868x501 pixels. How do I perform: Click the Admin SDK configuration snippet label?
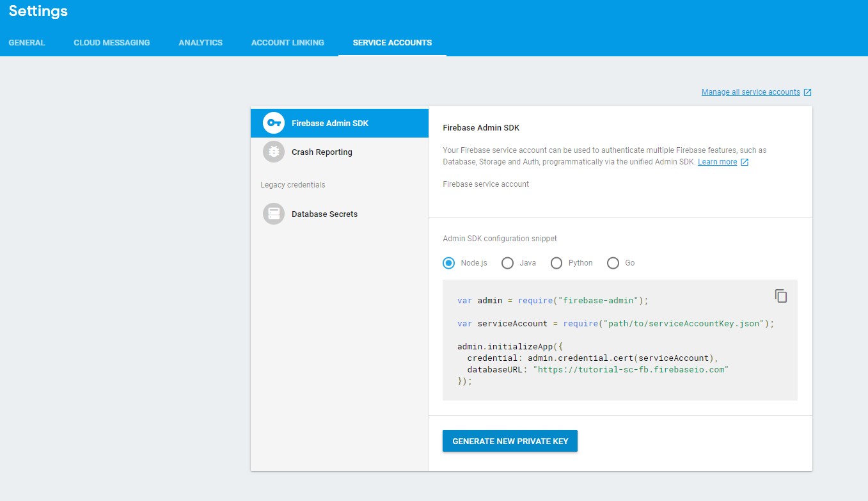pos(500,239)
